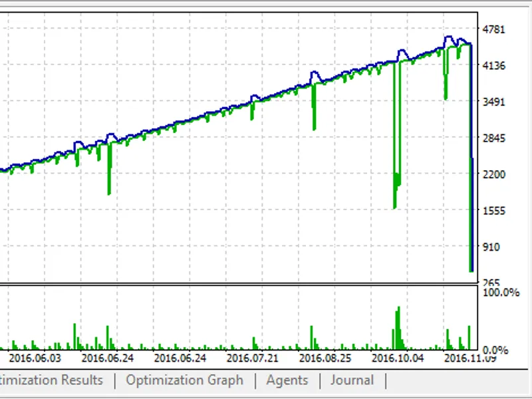Click the 2016.08.25 date label
532x399 pixels.
(x=325, y=358)
